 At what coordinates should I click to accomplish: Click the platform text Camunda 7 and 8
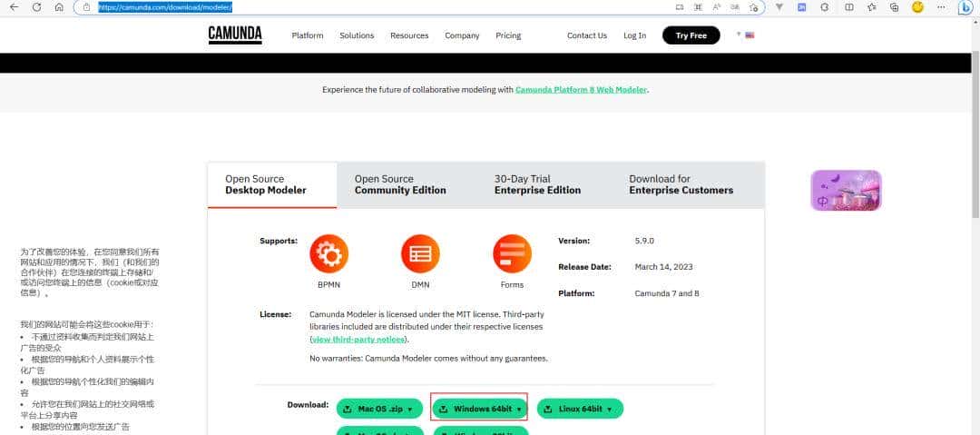666,293
